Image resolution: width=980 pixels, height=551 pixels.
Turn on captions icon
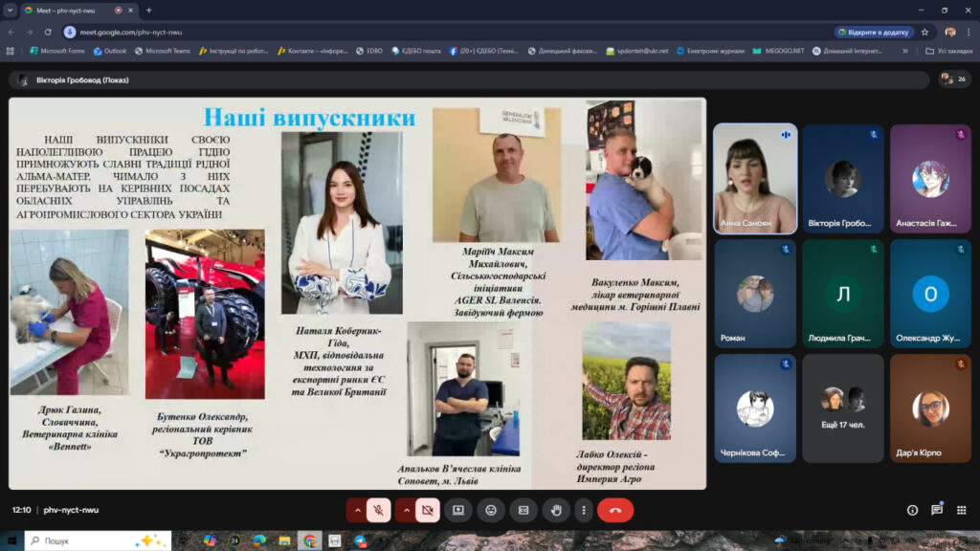coord(523,511)
